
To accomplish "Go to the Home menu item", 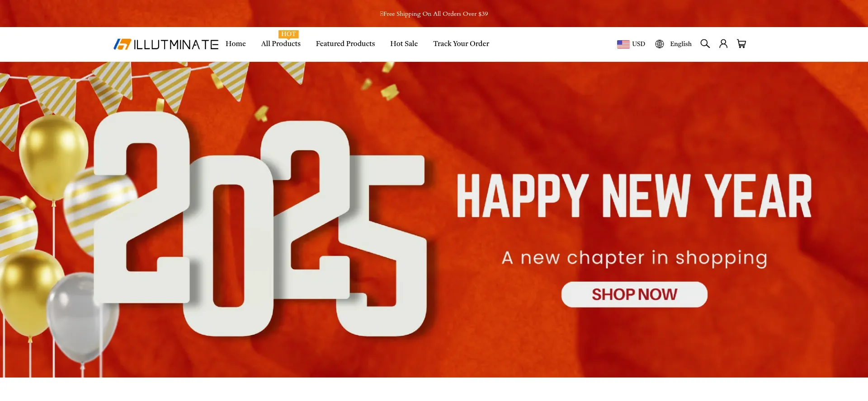I will [236, 44].
